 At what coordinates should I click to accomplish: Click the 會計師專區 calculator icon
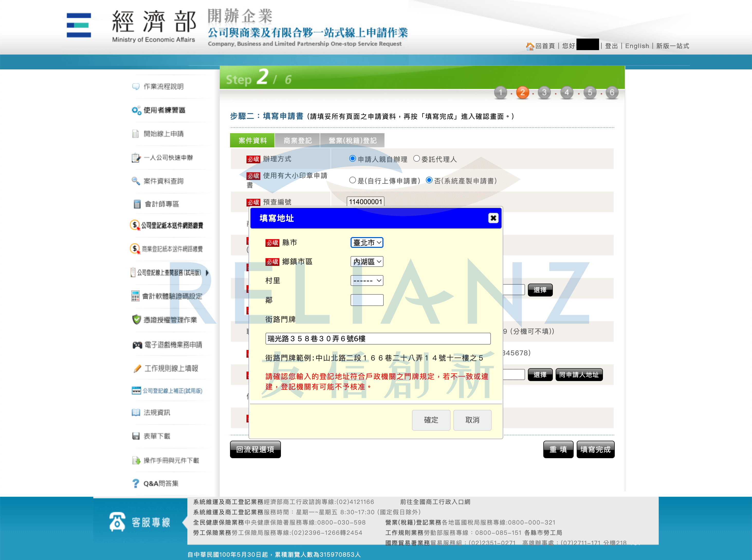point(137,204)
